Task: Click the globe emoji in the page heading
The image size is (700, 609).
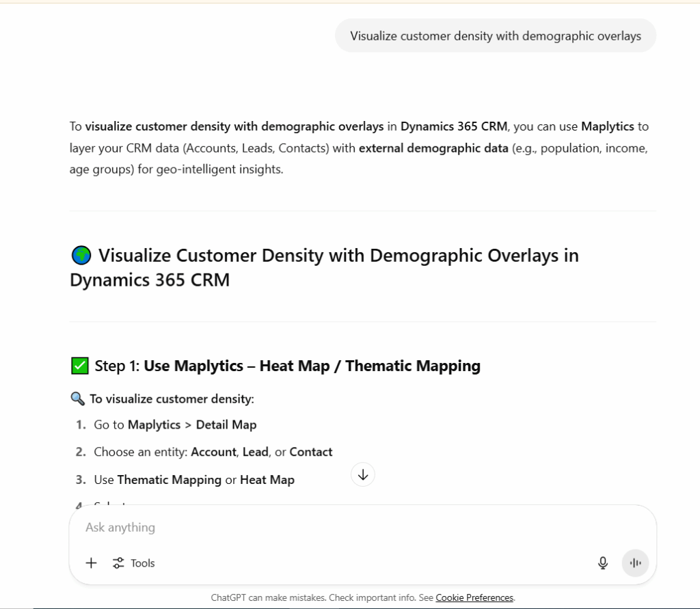Action: (81, 254)
